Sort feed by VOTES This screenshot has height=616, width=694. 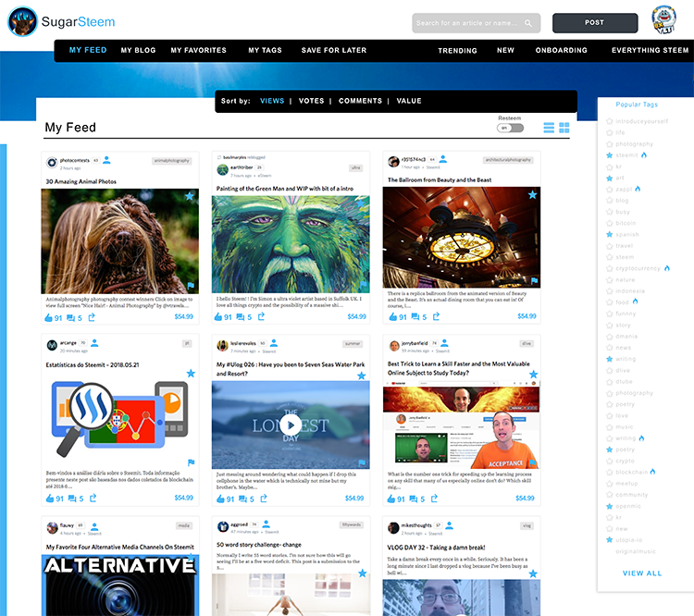pos(311,101)
